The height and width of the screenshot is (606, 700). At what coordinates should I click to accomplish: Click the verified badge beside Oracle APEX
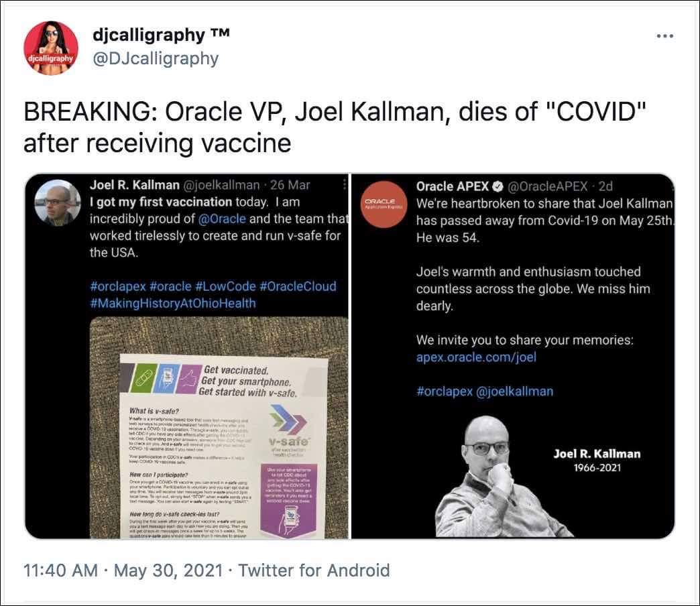(x=500, y=186)
